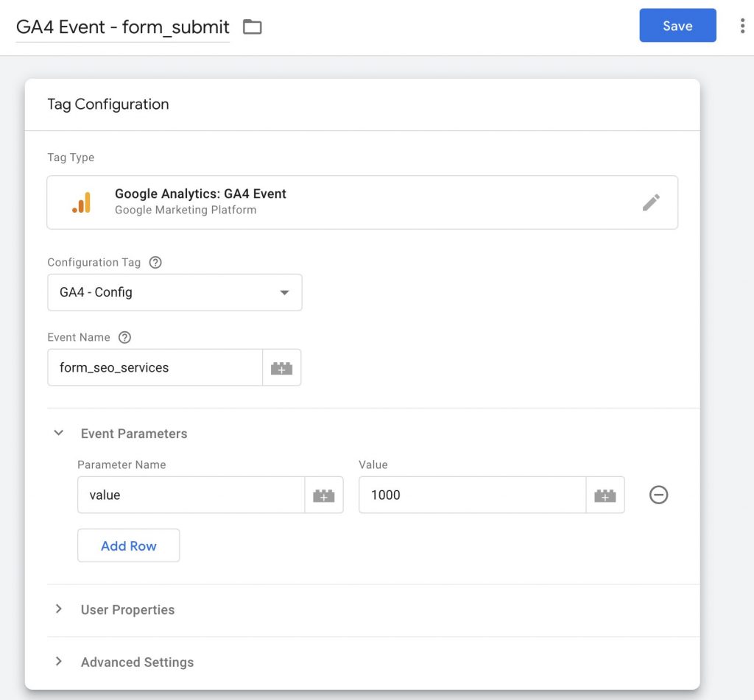Click the Save button
This screenshot has height=700, width=754.
(677, 25)
